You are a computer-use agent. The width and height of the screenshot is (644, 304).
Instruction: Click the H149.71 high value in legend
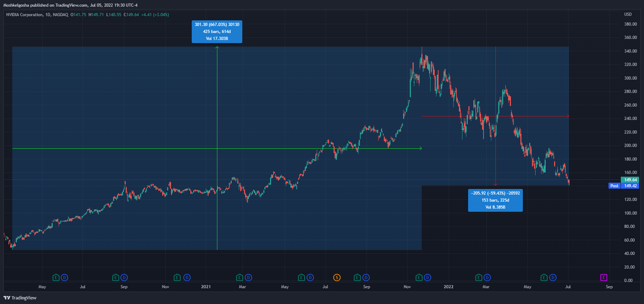pyautogui.click(x=96, y=15)
